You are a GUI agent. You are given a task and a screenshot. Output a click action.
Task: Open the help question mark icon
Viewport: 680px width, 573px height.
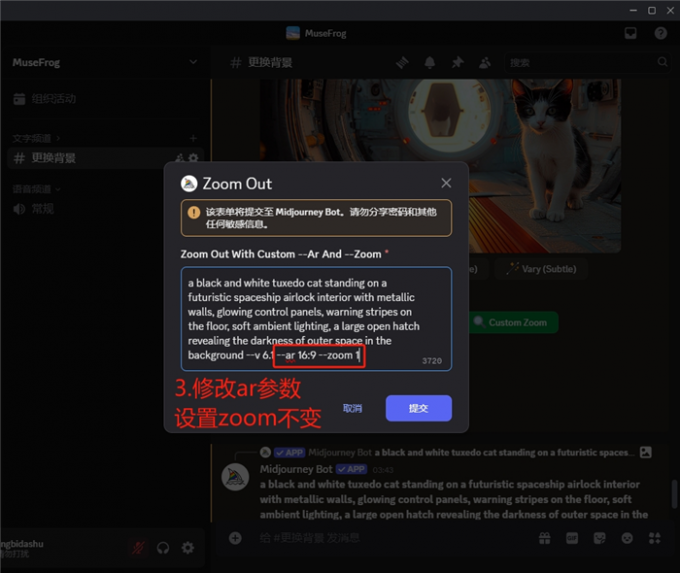point(660,33)
